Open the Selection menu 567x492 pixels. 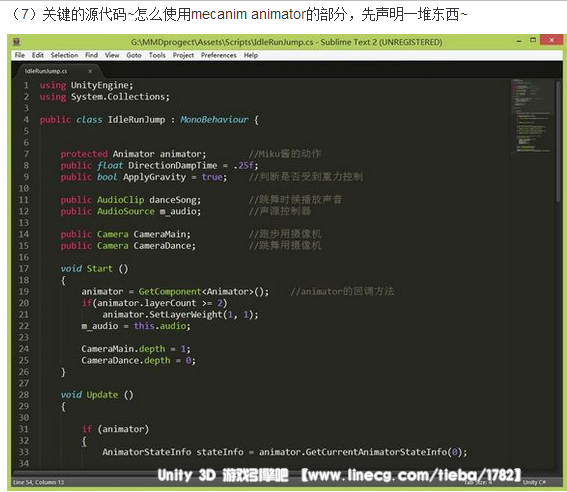point(64,55)
